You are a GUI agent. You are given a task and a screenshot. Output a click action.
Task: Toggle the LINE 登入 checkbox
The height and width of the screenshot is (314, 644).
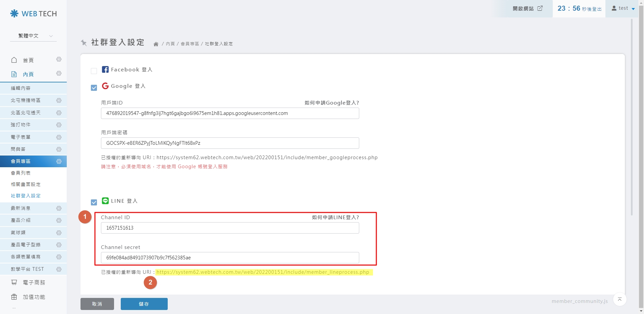point(94,202)
